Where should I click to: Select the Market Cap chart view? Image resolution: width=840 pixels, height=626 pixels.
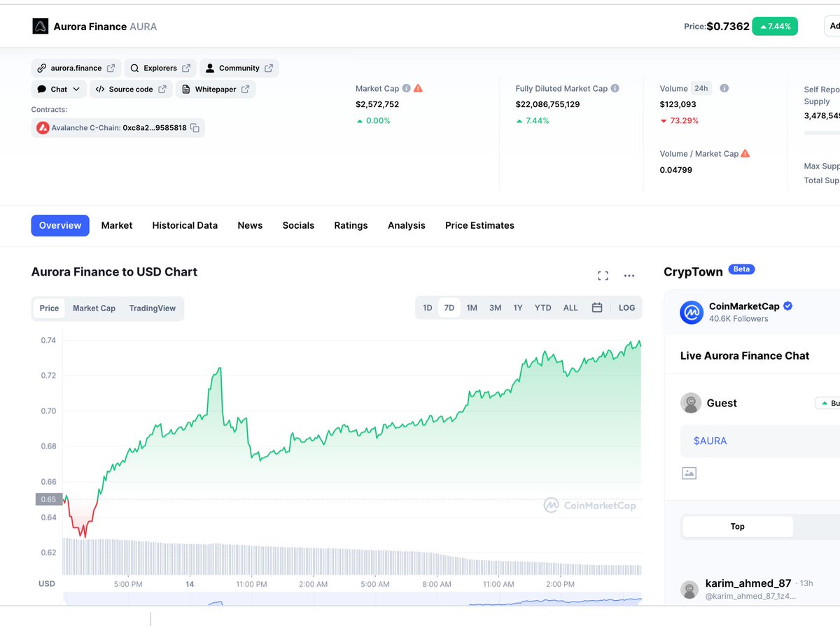pyautogui.click(x=94, y=308)
